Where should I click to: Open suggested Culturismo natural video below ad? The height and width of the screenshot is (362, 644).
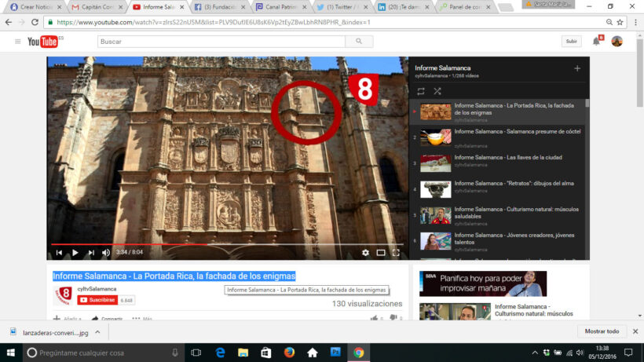[534, 310]
